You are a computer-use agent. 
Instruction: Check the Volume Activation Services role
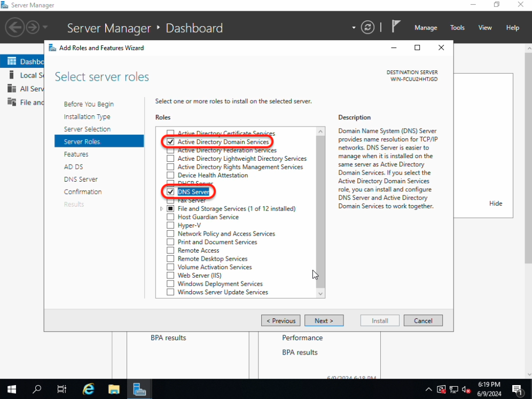[x=170, y=267]
